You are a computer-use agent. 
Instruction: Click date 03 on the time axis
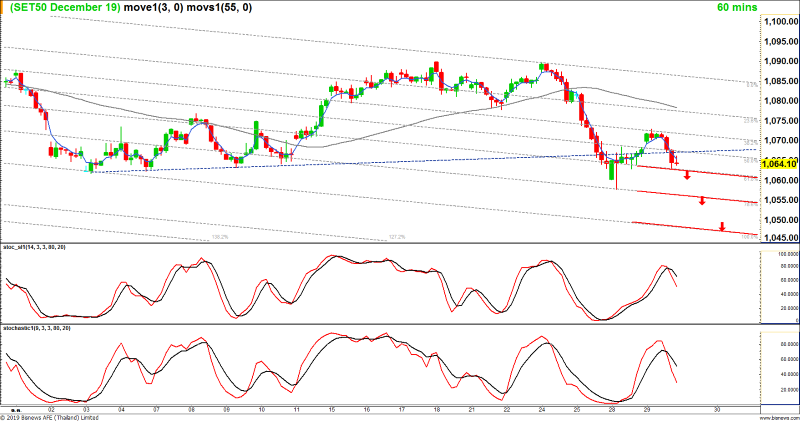tap(87, 409)
